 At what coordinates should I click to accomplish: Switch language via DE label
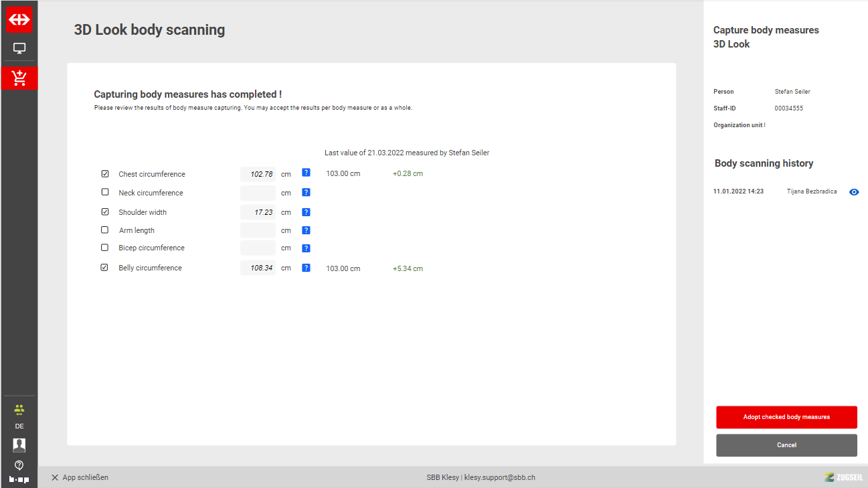pos(19,426)
